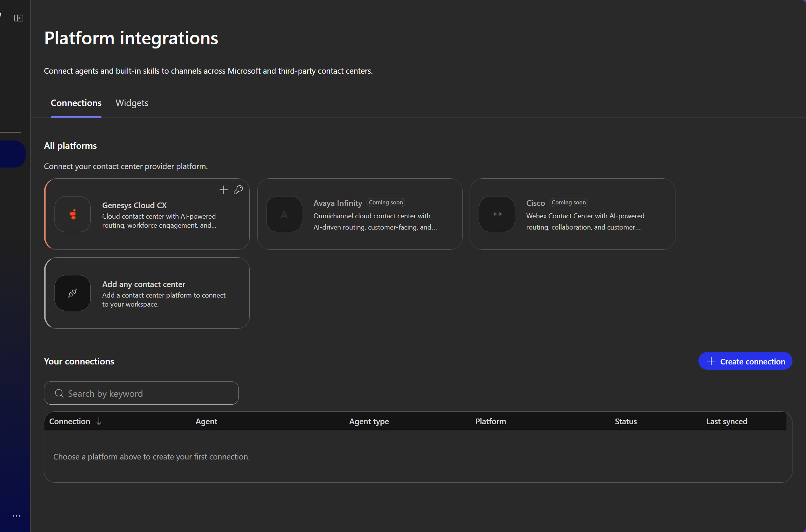Switch to the Widgets tab

point(132,103)
